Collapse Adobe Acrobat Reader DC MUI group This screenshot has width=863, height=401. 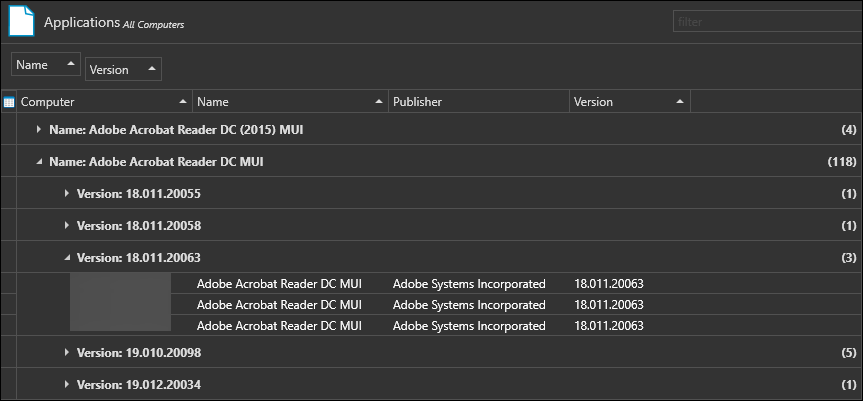39,161
